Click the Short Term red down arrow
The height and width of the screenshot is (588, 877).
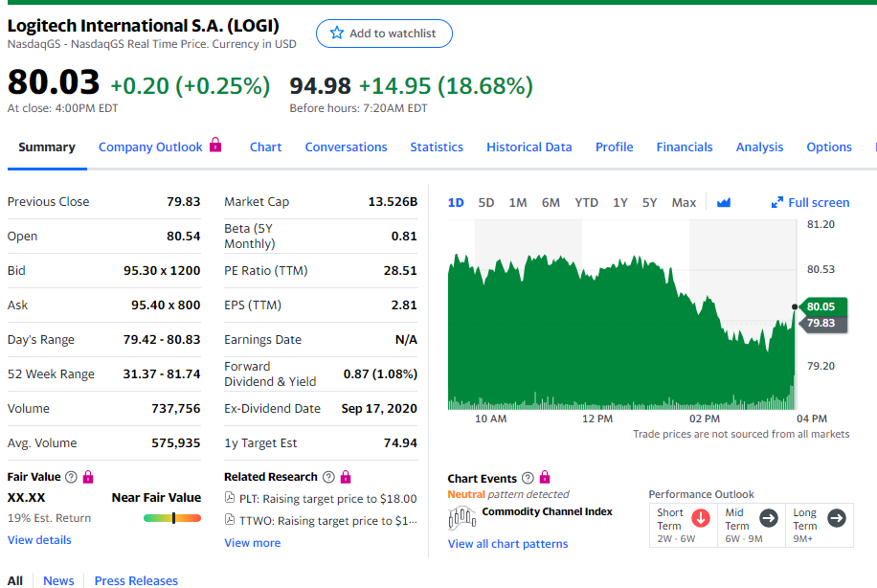pyautogui.click(x=700, y=517)
